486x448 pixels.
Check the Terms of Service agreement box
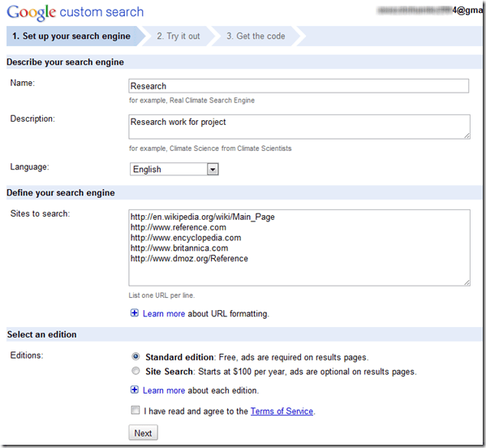click(x=135, y=410)
